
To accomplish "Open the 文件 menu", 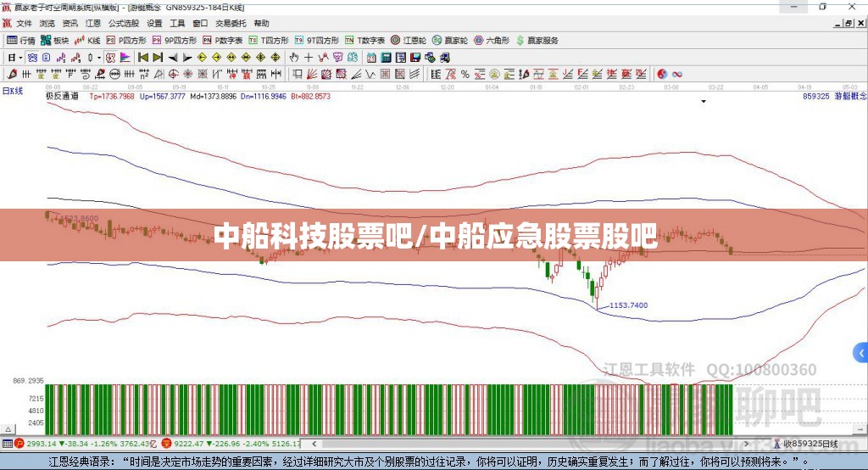I will 24,23.
